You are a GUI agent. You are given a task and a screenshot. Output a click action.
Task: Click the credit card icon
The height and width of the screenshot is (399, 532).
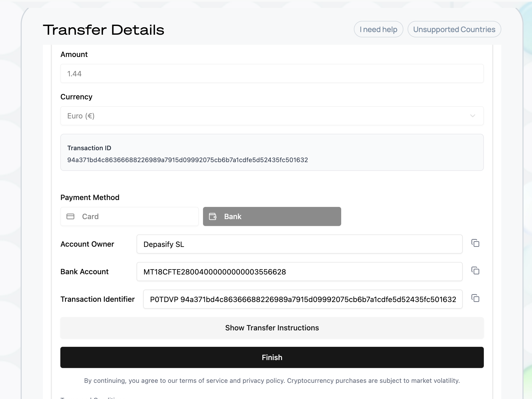click(x=70, y=216)
